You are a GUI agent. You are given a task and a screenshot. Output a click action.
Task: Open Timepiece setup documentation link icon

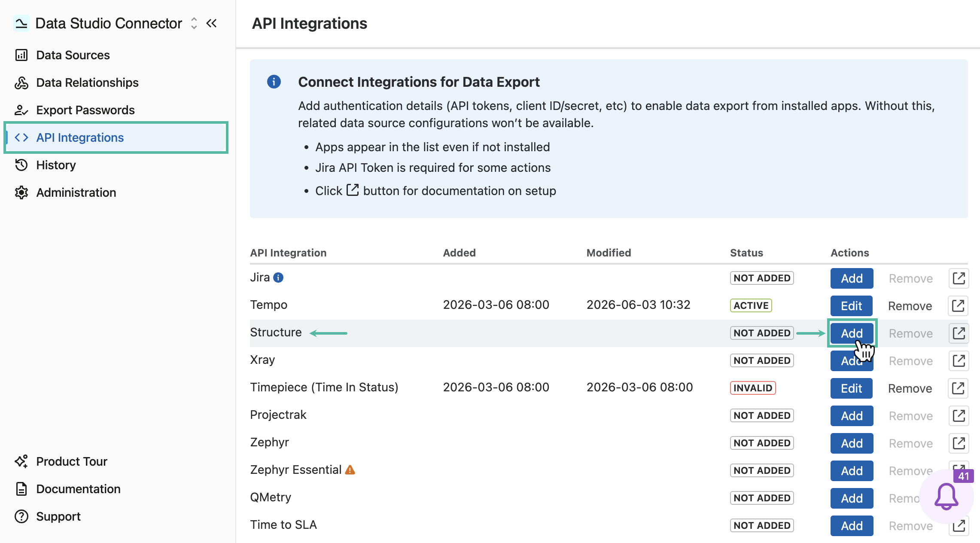coord(959,388)
